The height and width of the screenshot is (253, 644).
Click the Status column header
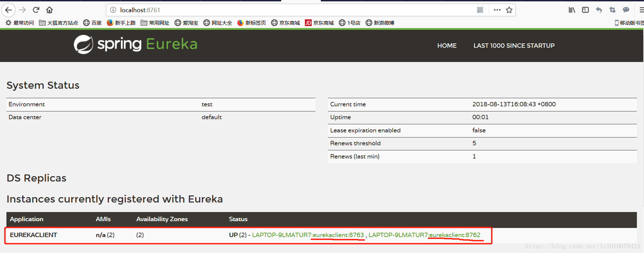[x=238, y=219]
